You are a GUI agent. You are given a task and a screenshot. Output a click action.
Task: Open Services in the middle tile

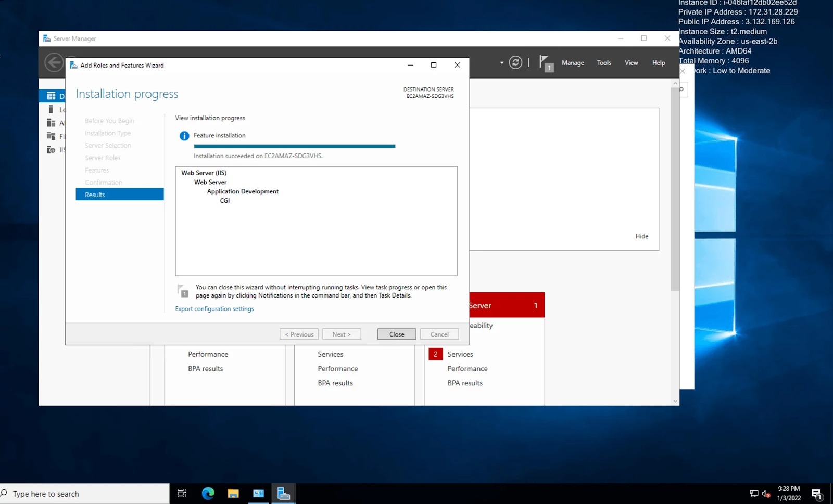(331, 354)
